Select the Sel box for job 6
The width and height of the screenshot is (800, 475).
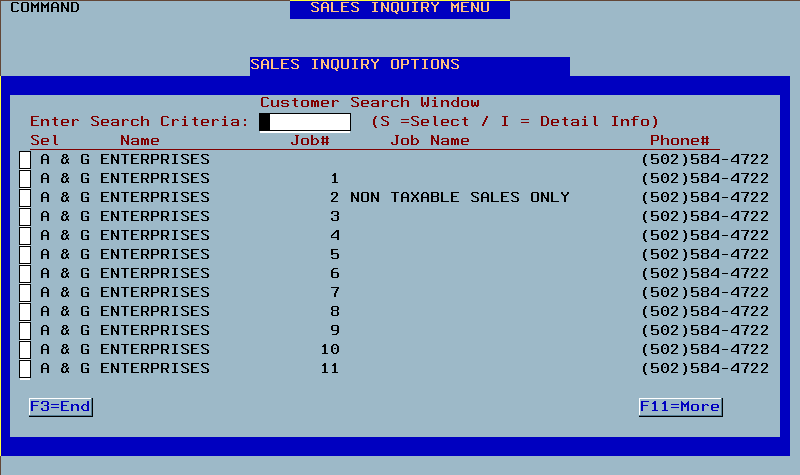[25, 273]
